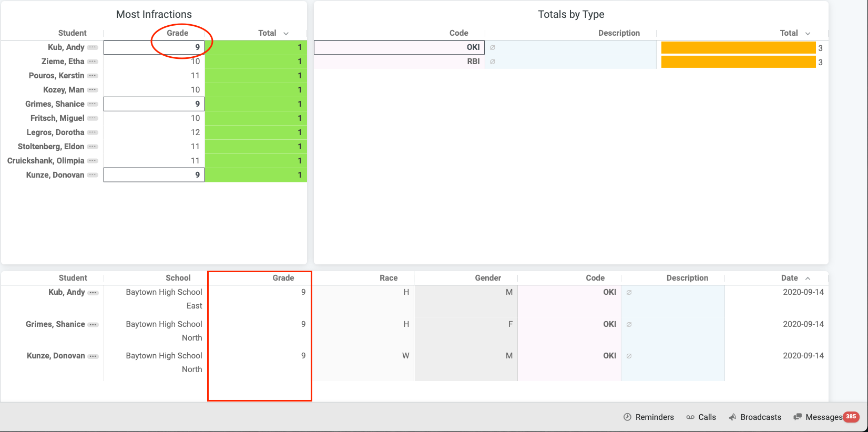Image resolution: width=868 pixels, height=432 pixels.
Task: Click the Messages chat icon
Action: (x=798, y=417)
